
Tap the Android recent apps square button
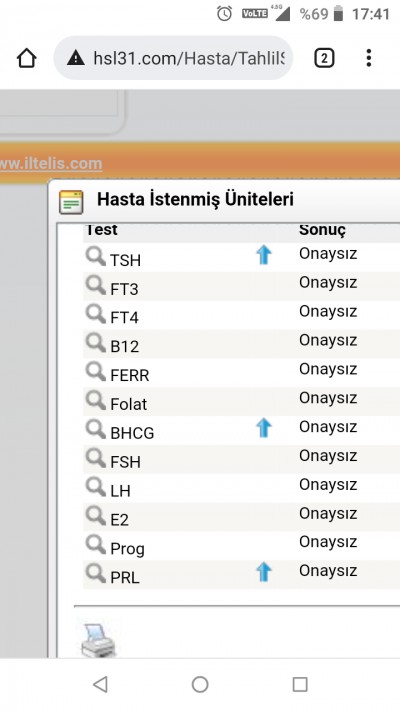point(300,684)
